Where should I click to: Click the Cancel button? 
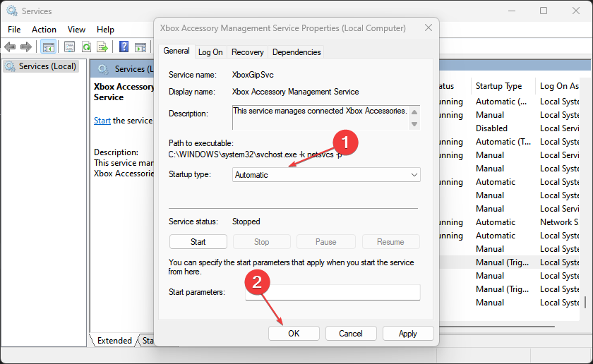pyautogui.click(x=351, y=334)
